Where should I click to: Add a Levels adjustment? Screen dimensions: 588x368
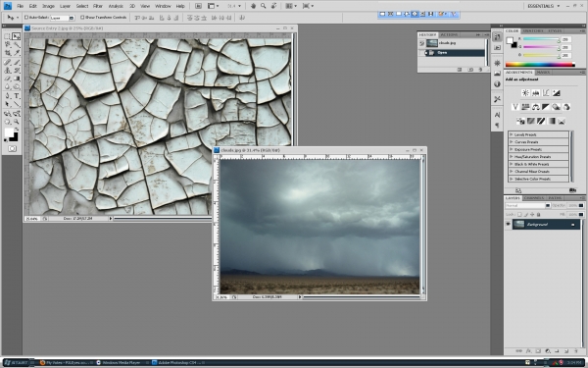(535, 93)
